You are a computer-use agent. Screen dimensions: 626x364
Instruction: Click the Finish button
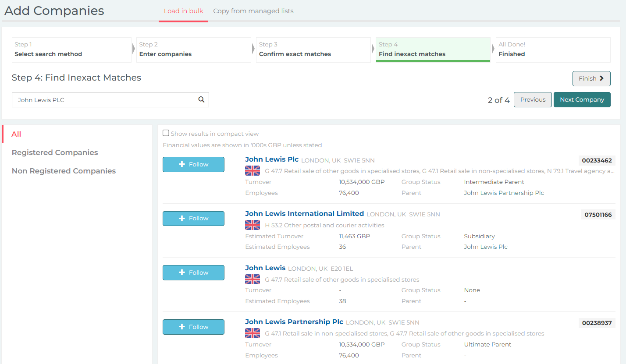point(591,78)
